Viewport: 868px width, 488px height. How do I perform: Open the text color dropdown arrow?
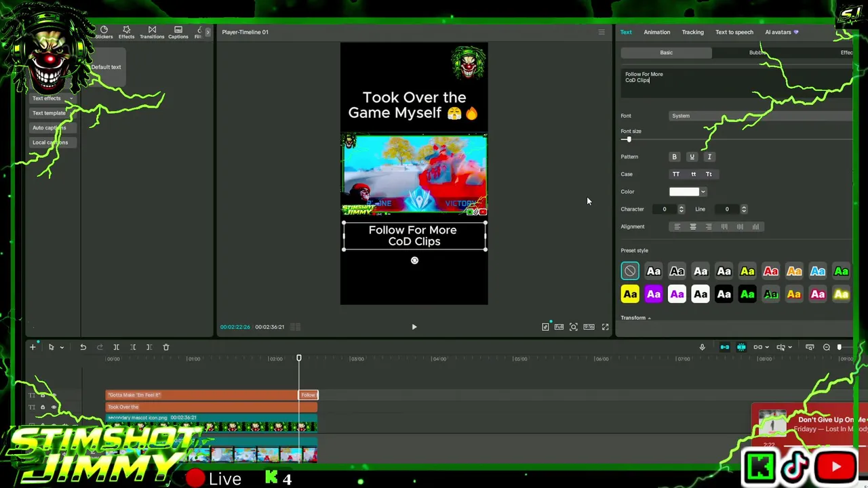pyautogui.click(x=703, y=192)
